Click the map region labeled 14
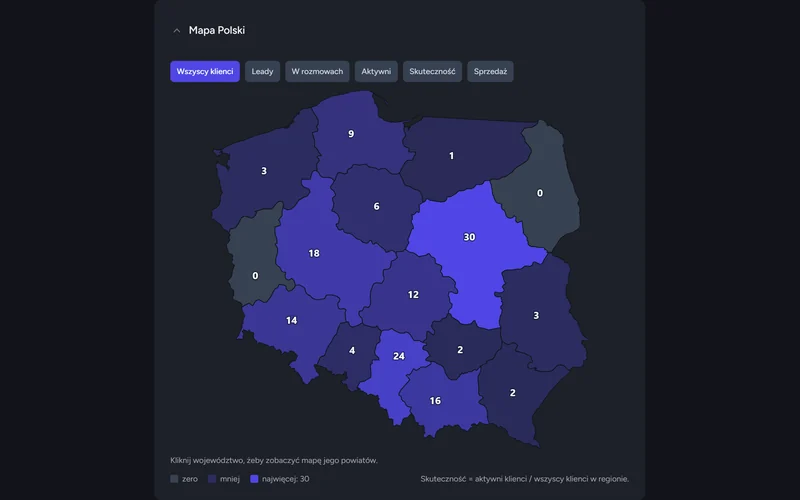800x500 pixels. coord(291,320)
